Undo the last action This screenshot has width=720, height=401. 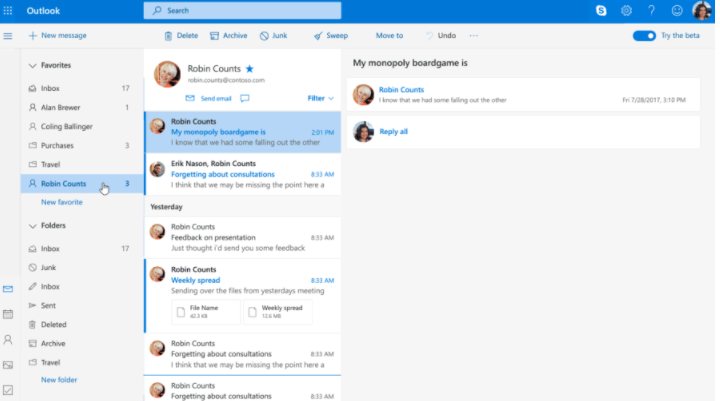tap(441, 35)
